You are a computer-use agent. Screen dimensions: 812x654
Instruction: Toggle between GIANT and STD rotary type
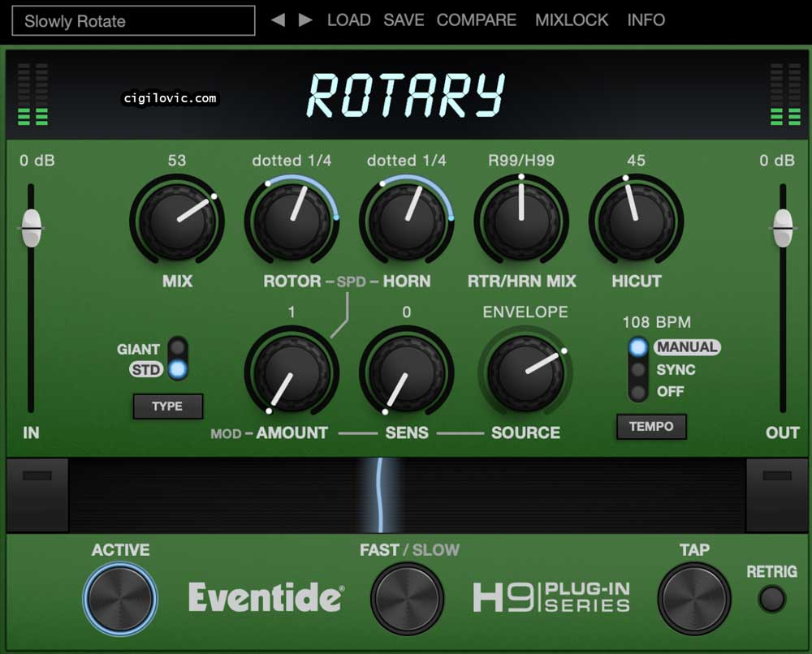coord(178,358)
